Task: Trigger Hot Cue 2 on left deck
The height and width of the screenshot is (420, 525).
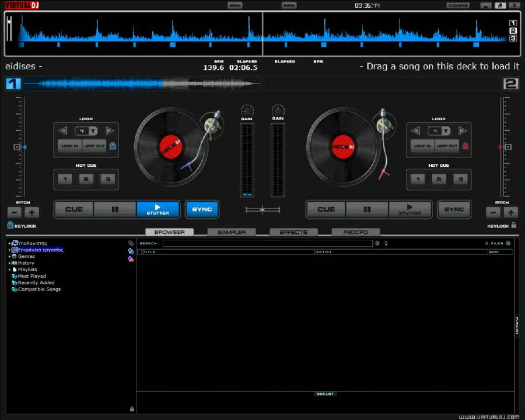Action: click(86, 179)
